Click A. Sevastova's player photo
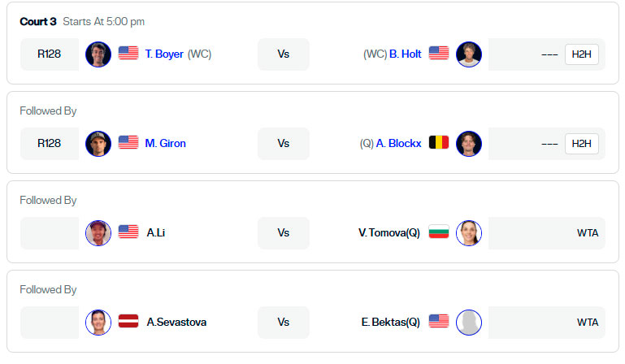The image size is (625, 364). click(98, 322)
